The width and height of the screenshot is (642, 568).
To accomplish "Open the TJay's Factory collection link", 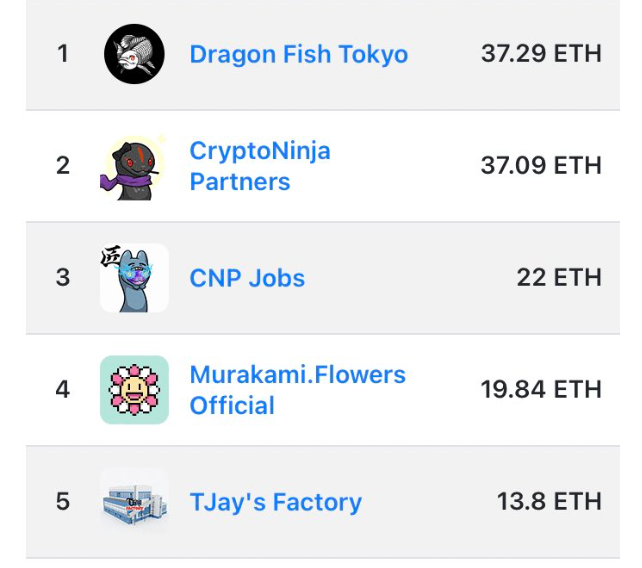I will pos(276,502).
